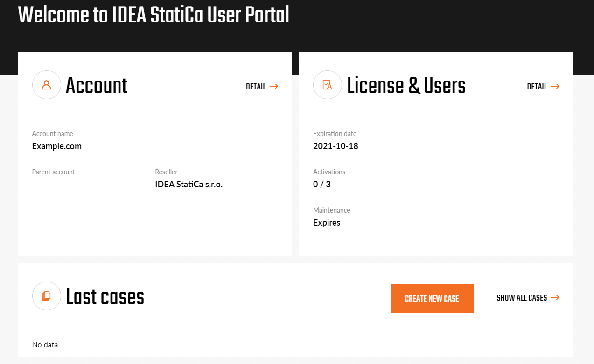The image size is (594, 364).
Task: Click the orange arrow next to SHOW ALL CASES
Action: click(x=555, y=297)
